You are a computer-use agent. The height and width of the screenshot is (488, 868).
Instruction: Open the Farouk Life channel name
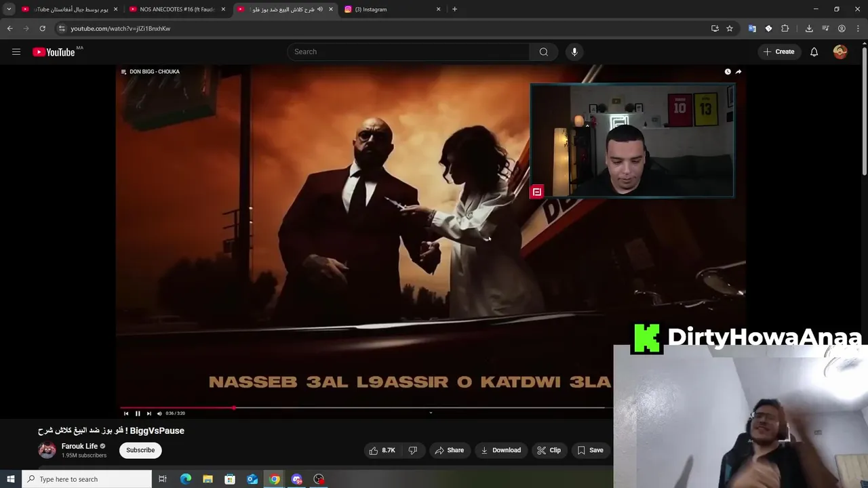point(79,446)
